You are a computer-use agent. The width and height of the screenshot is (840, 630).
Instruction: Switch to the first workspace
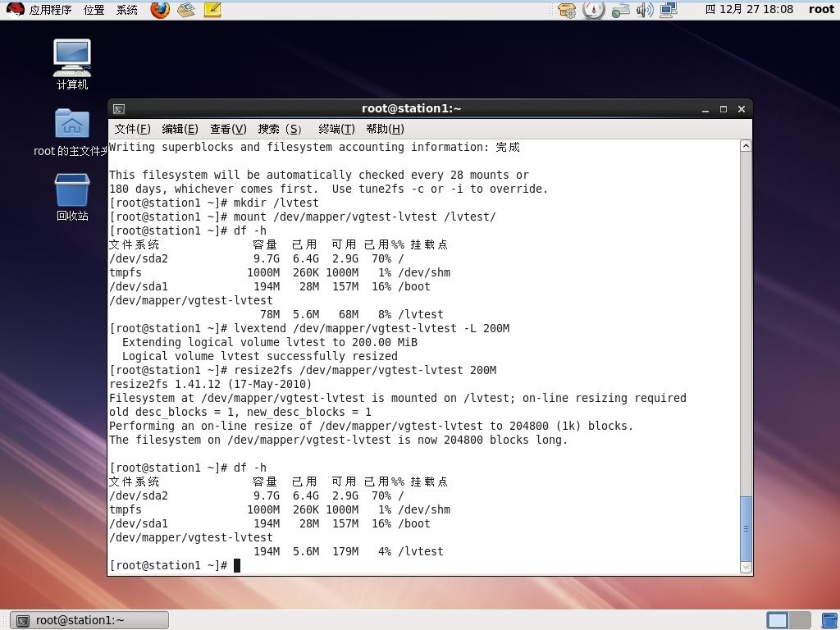point(778,620)
